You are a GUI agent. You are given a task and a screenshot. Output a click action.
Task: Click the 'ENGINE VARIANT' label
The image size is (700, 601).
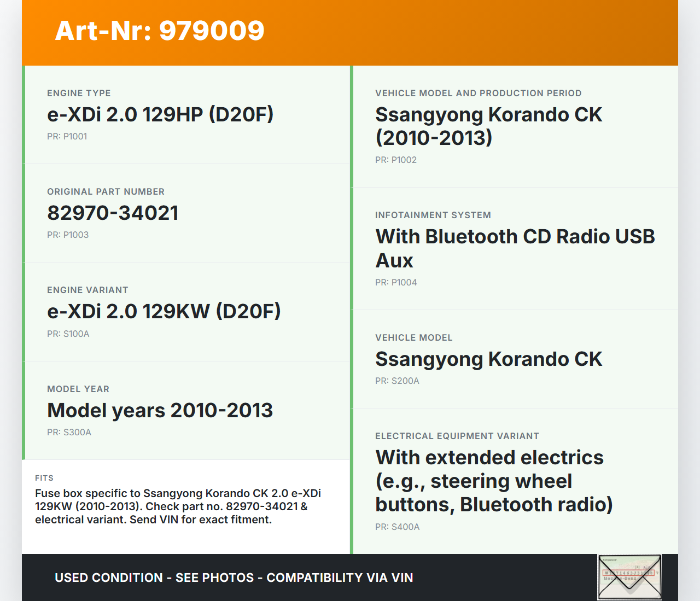click(87, 290)
